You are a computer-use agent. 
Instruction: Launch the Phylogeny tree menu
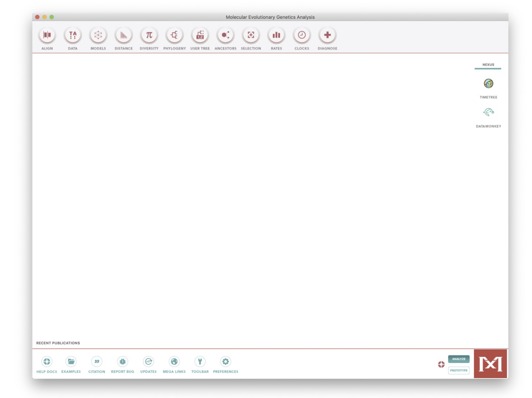[174, 36]
